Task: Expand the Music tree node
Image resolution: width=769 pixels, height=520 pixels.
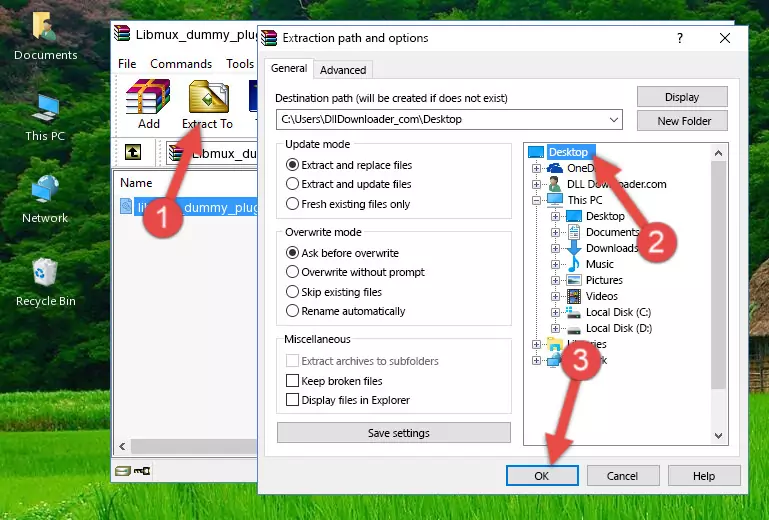Action: click(555, 264)
